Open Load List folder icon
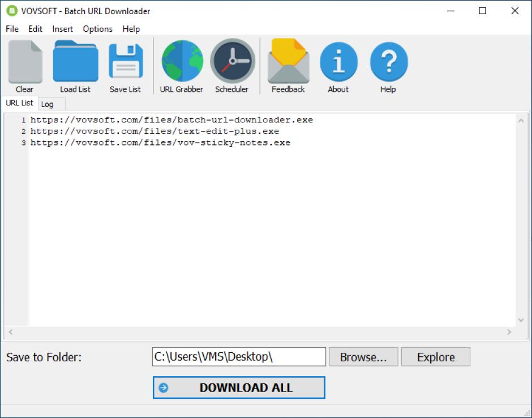532x418 pixels. coord(75,61)
